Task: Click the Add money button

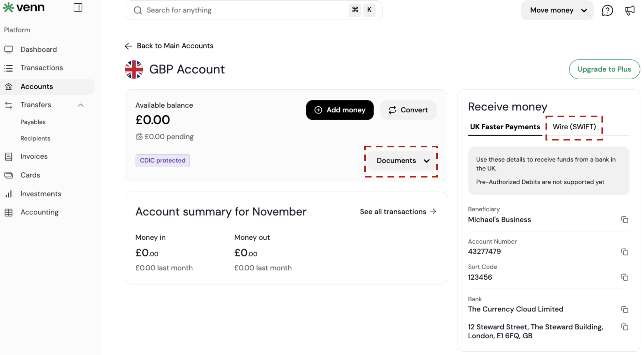Action: click(x=339, y=110)
